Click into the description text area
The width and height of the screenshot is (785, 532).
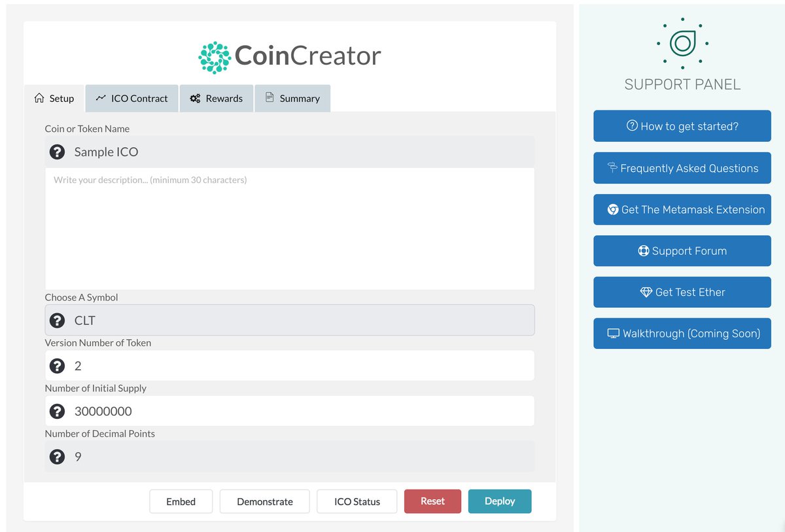pyautogui.click(x=290, y=229)
